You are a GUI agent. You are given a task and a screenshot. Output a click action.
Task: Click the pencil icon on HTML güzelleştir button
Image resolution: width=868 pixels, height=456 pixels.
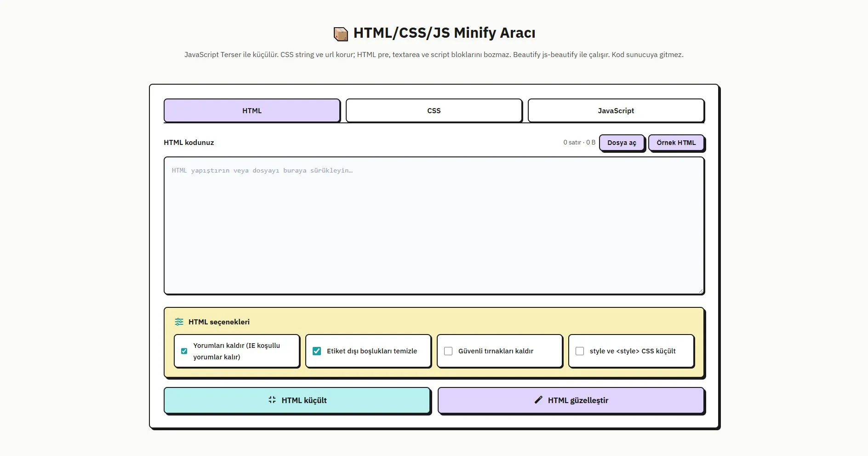click(x=538, y=400)
